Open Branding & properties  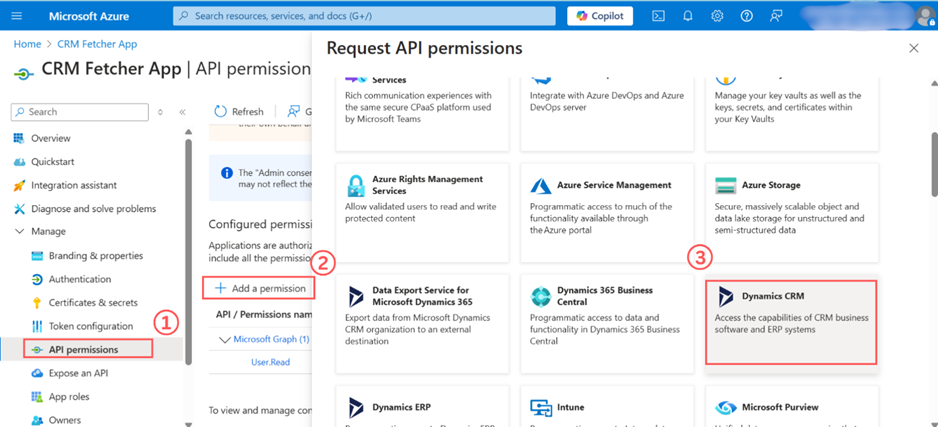click(96, 255)
